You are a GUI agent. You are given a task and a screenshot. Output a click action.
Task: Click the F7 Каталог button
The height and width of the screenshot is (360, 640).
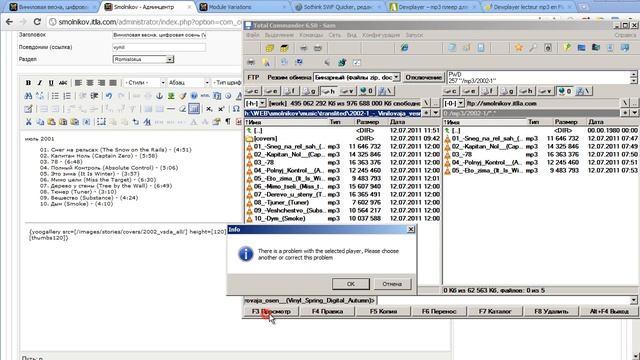[x=495, y=311]
